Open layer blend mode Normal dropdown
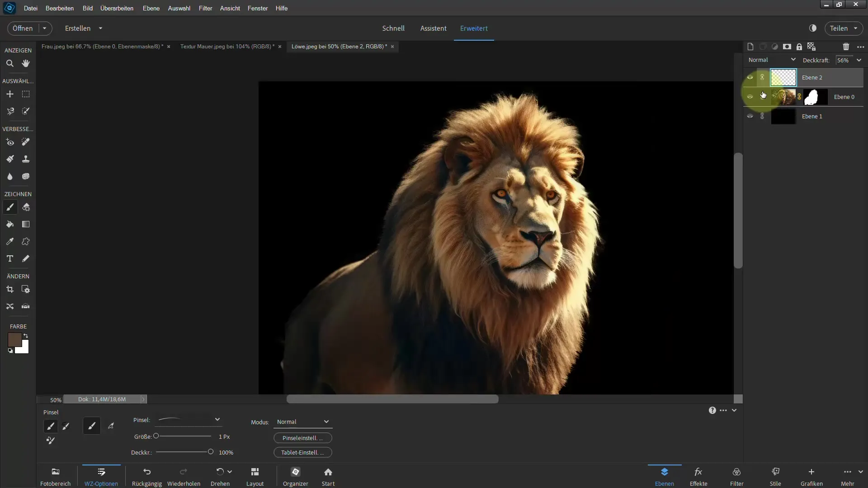Viewport: 868px width, 488px height. tap(772, 60)
